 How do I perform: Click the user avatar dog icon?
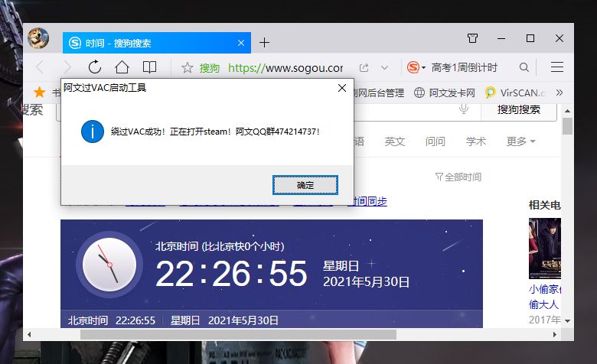pos(38,38)
